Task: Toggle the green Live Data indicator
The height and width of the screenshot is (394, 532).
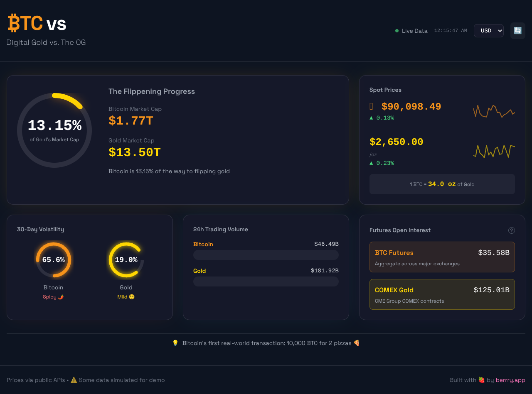Action: point(397,30)
